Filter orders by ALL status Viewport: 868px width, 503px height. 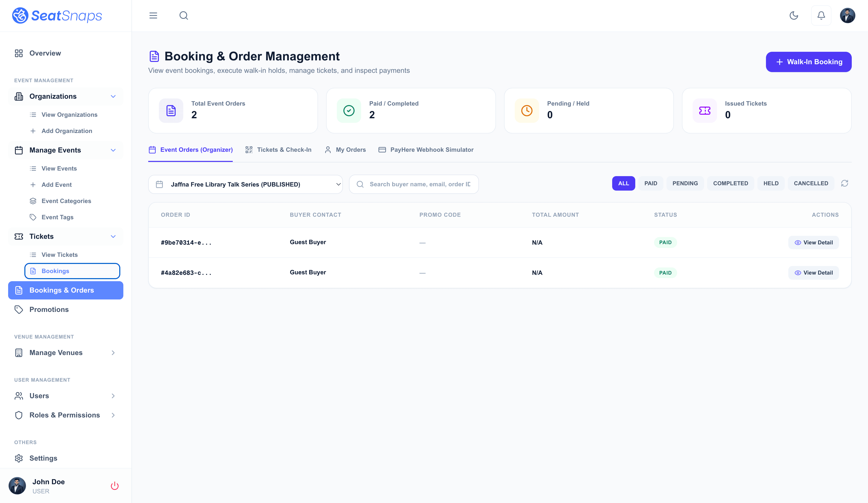623,183
